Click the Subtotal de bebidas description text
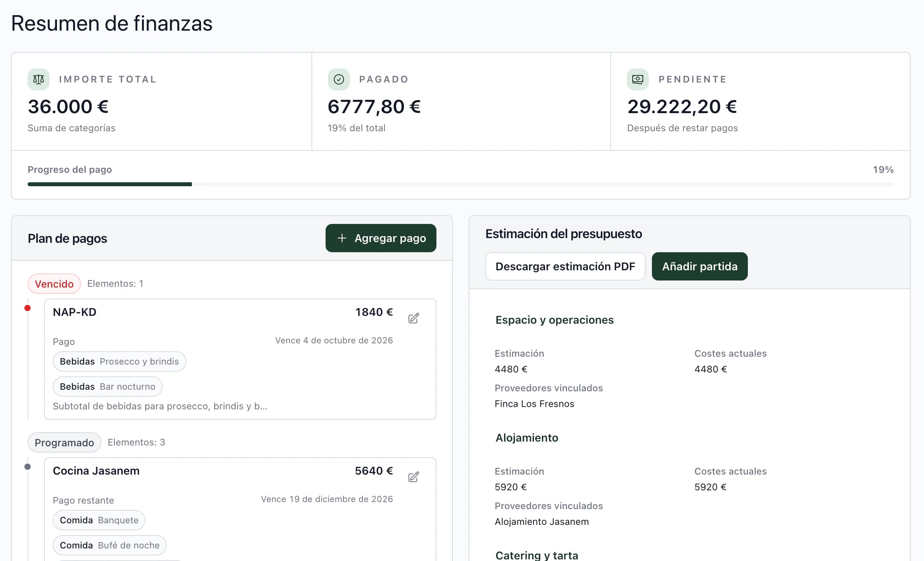 point(160,406)
